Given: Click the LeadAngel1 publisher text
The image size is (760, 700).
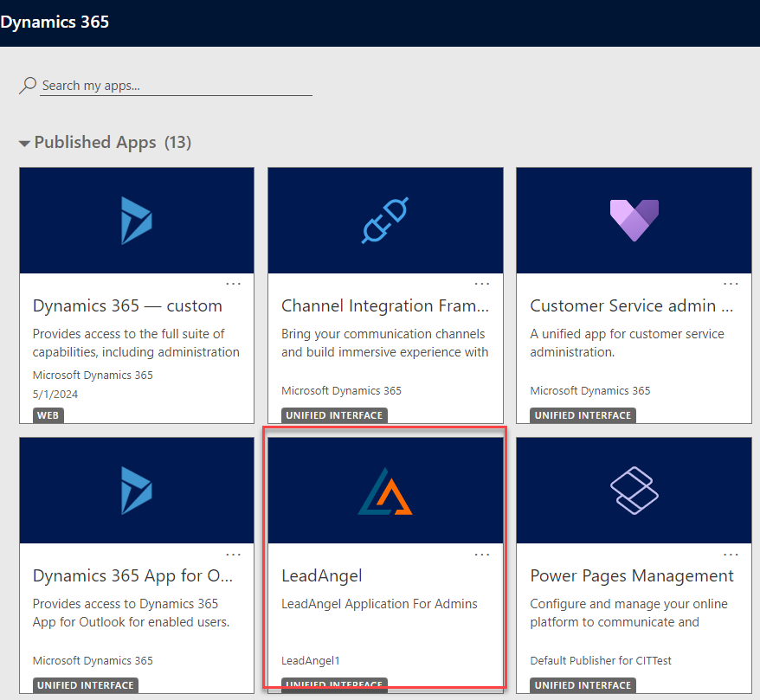Looking at the screenshot, I should (x=310, y=661).
